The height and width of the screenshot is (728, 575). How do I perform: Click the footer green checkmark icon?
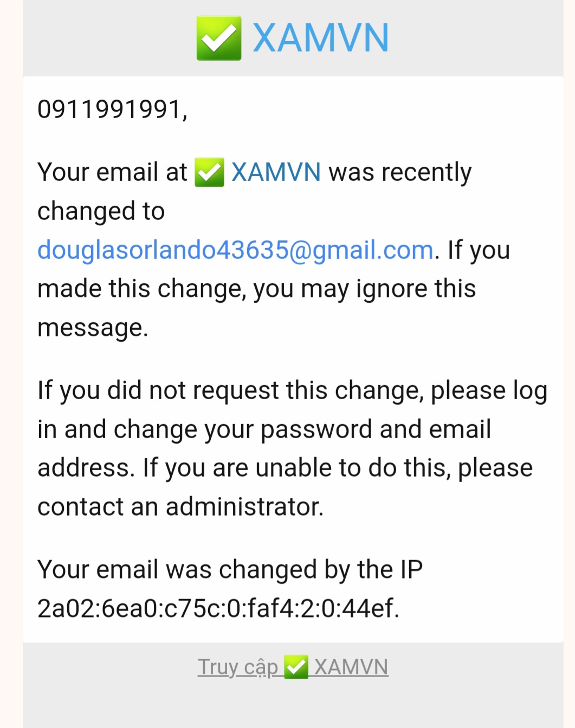point(296,667)
